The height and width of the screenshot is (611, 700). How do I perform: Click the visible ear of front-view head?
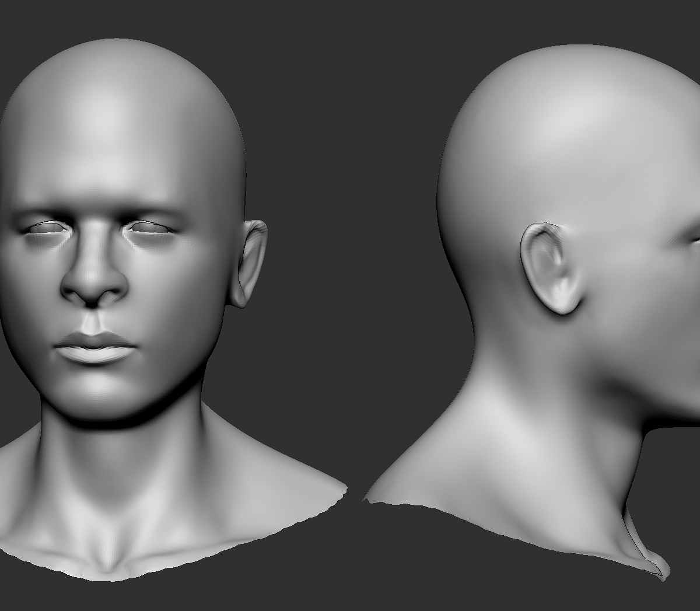(250, 263)
